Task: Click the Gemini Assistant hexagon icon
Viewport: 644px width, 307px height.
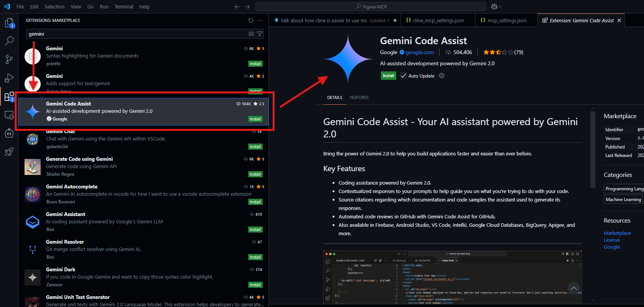Action: (x=33, y=222)
